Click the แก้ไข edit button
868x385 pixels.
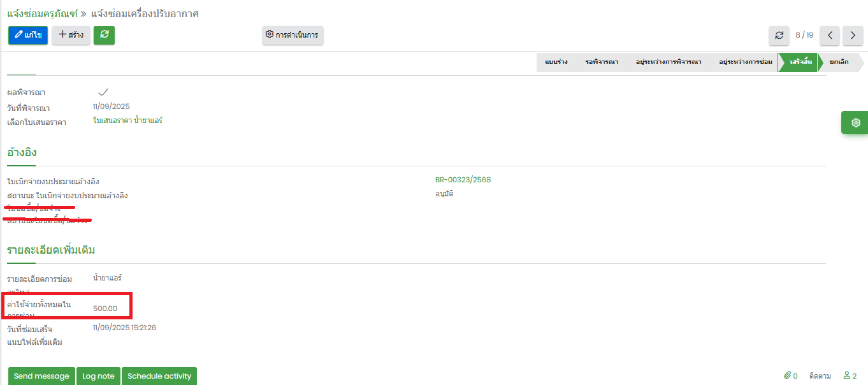(x=28, y=35)
